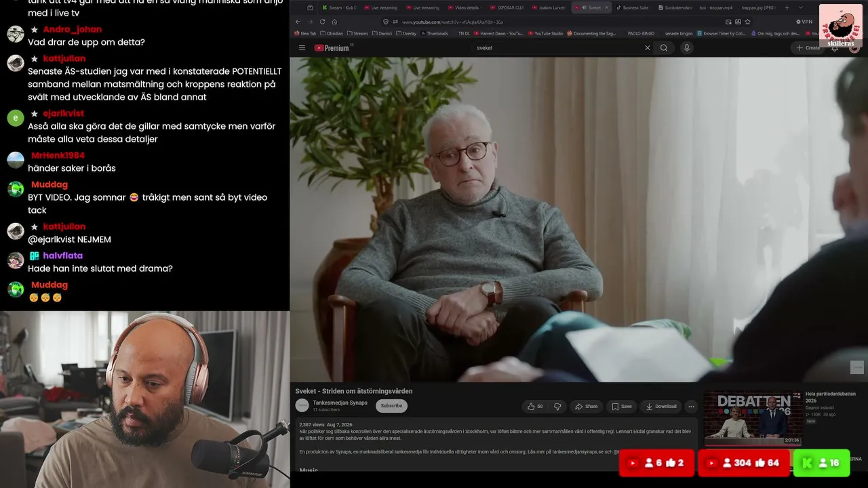Run the YouTube search with magnifier button
The height and width of the screenshot is (488, 868).
pyautogui.click(x=664, y=48)
